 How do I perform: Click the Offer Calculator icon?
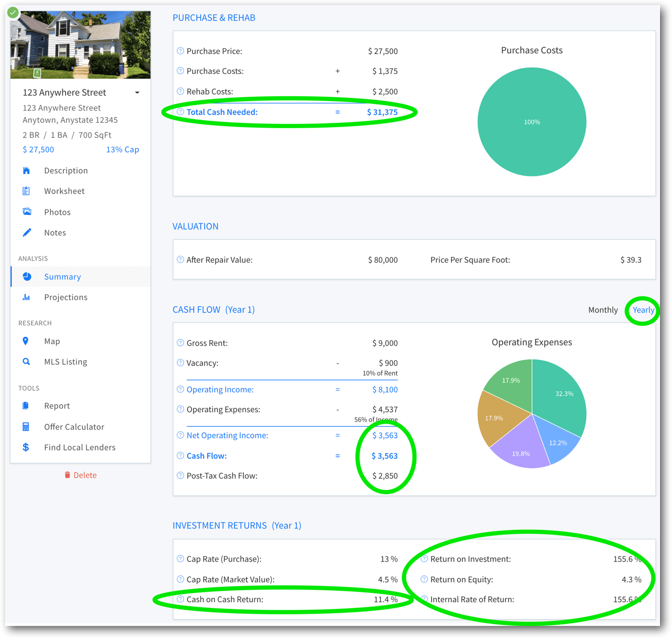pos(26,427)
